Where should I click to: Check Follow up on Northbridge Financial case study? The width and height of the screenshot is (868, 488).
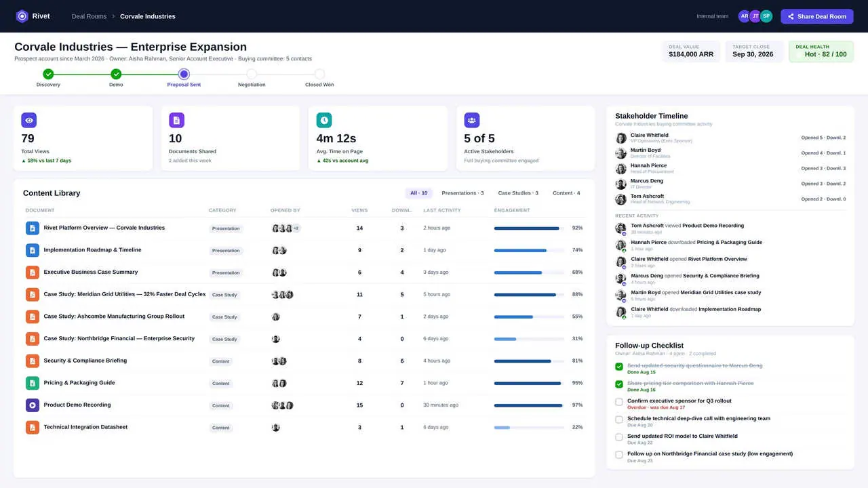pyautogui.click(x=619, y=455)
